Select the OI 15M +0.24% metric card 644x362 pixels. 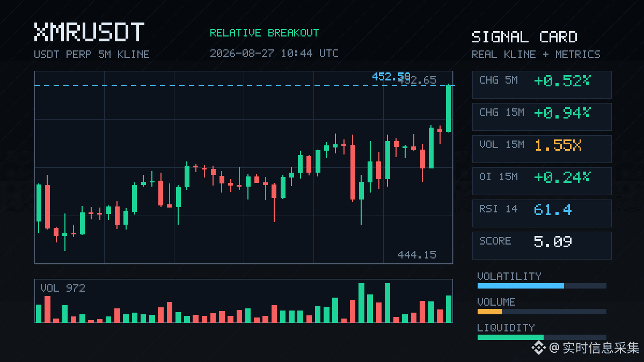tap(541, 181)
